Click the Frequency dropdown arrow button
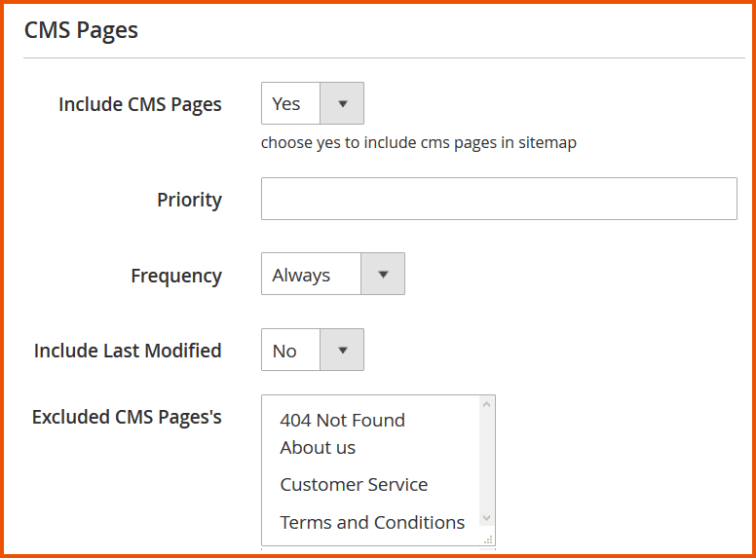The height and width of the screenshot is (558, 756). pos(383,275)
